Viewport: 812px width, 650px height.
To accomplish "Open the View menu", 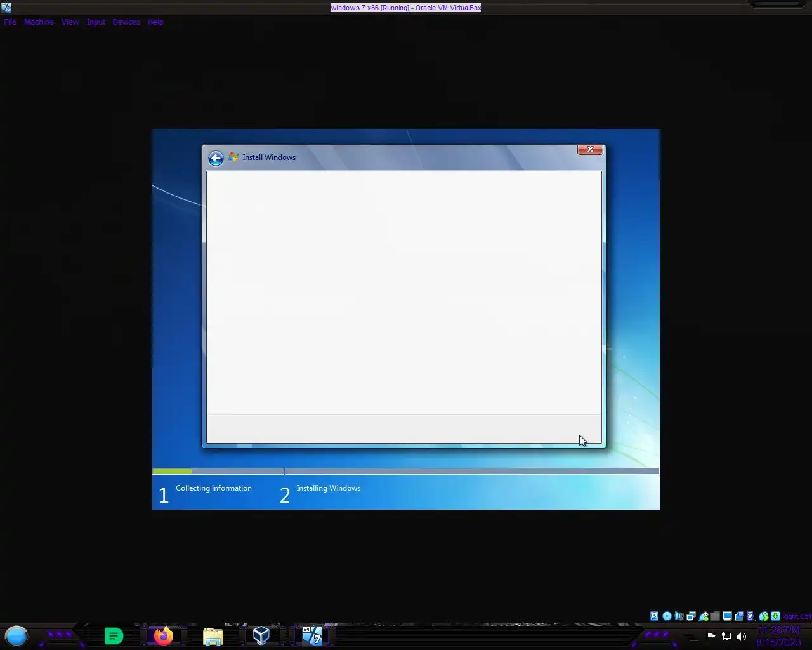I will [x=70, y=22].
